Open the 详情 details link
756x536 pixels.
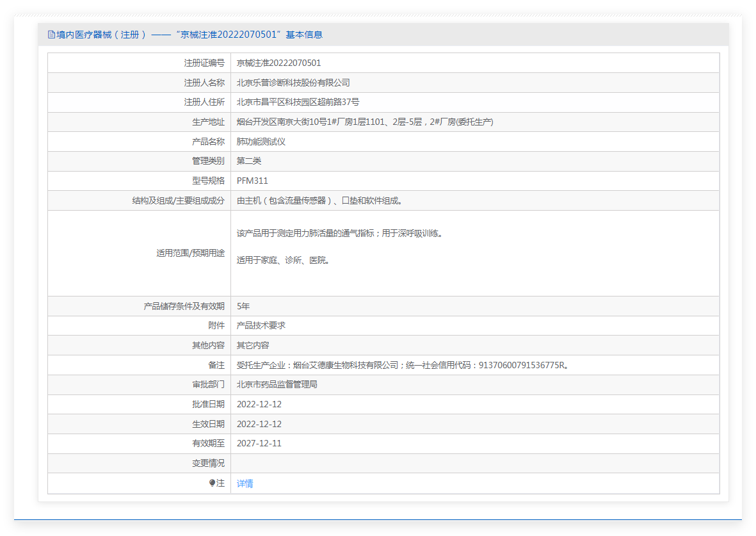(245, 483)
